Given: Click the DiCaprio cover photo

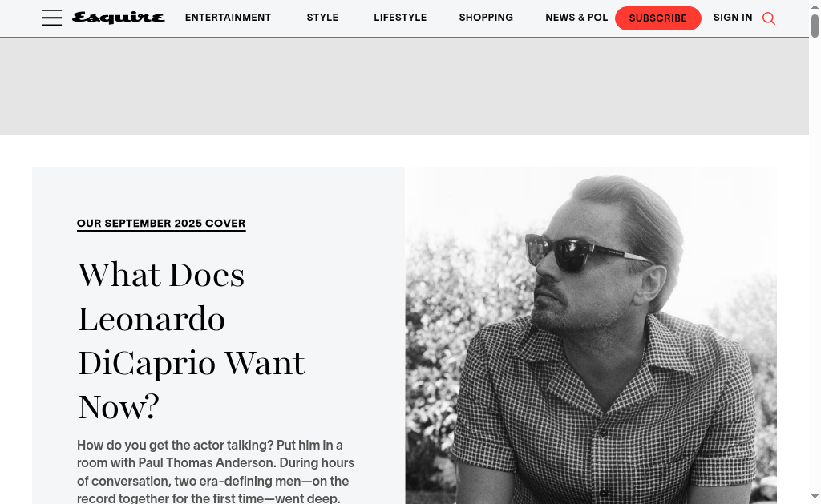Looking at the screenshot, I should [591, 336].
